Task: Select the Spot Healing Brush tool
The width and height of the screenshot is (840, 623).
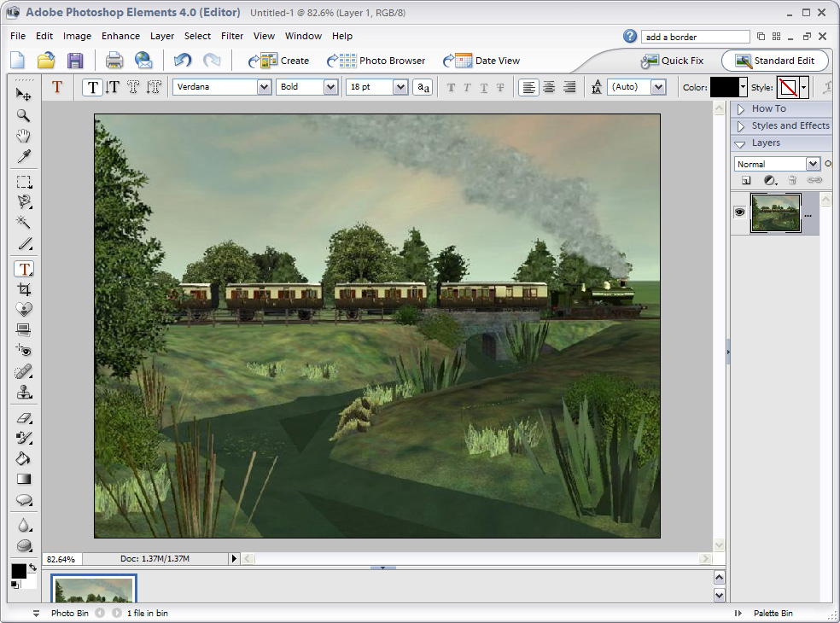Action: tap(24, 371)
